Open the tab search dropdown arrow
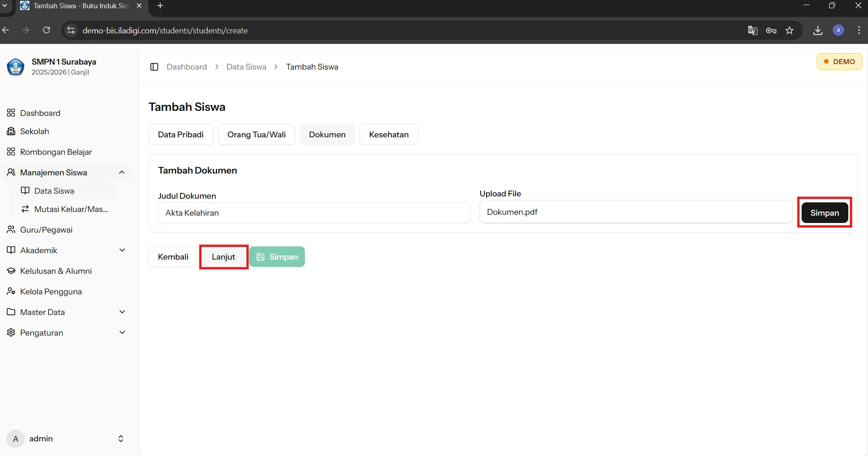The width and height of the screenshot is (868, 456). (5, 5)
